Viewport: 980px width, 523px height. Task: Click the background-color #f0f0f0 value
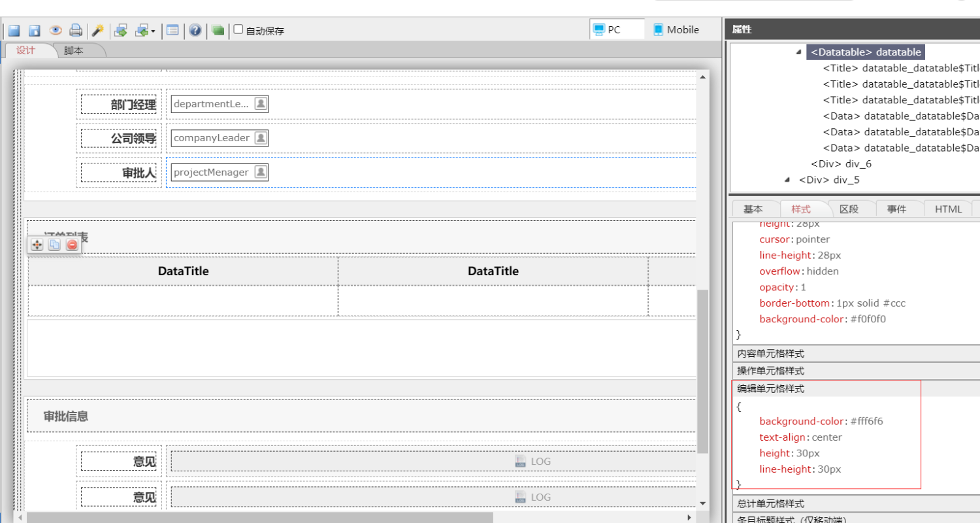coord(868,320)
